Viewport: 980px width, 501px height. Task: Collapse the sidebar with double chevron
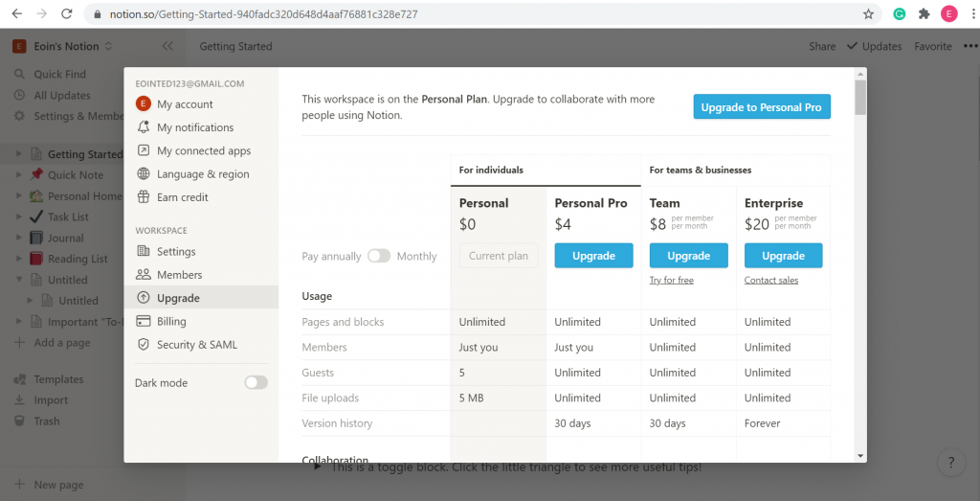167,46
